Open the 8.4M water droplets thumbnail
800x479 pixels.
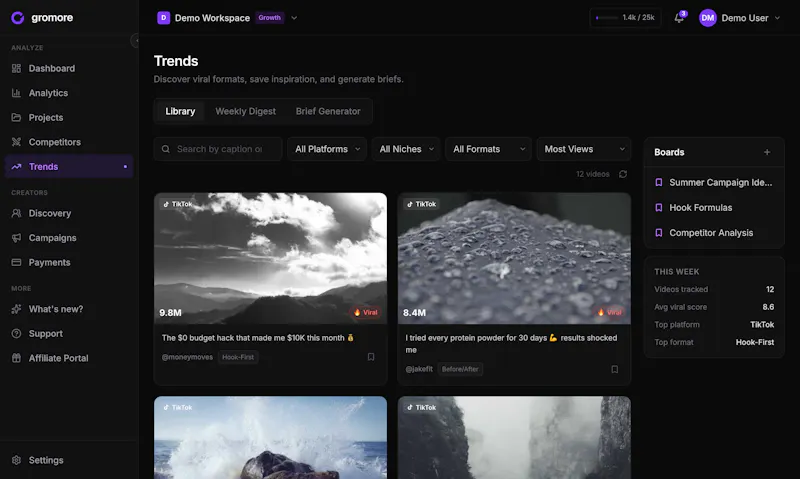pos(514,258)
